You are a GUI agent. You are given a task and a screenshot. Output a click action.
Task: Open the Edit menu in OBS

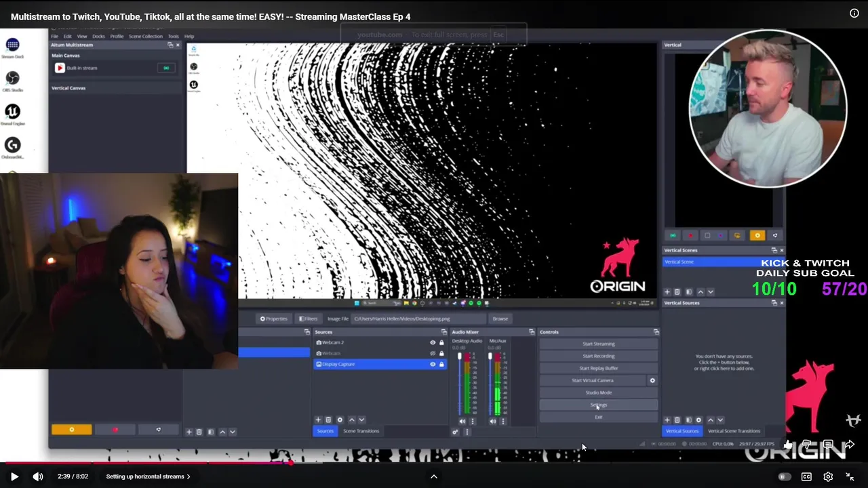pyautogui.click(x=68, y=36)
